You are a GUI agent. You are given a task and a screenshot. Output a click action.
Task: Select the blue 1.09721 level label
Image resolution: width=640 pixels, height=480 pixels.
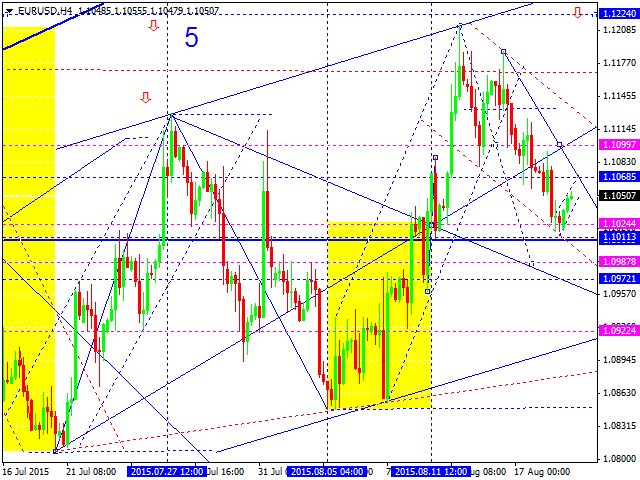click(619, 279)
